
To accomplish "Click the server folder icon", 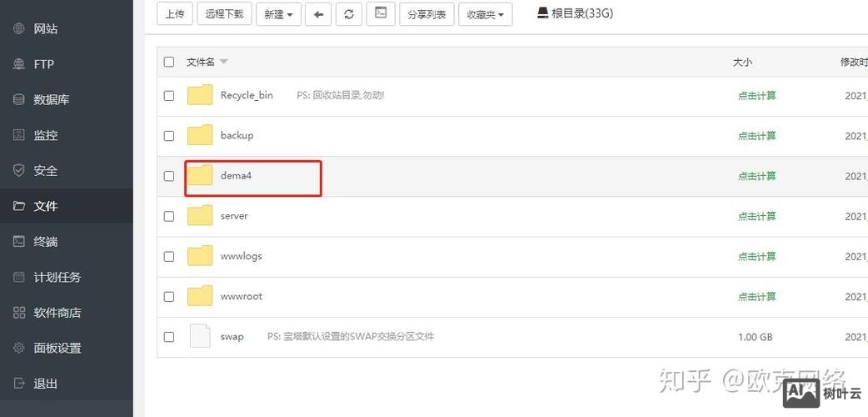I will [x=200, y=215].
